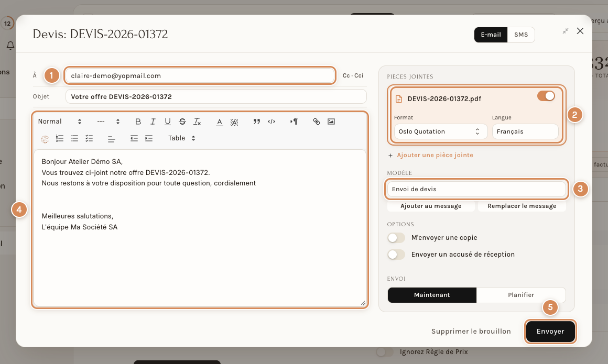Create a bulleted list
This screenshot has width=608, height=364.
tap(74, 138)
